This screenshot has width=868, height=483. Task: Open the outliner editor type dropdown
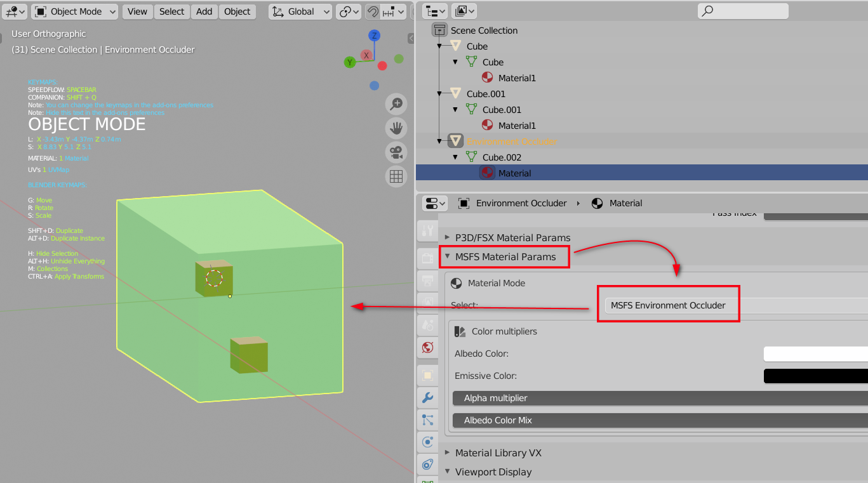(x=435, y=11)
